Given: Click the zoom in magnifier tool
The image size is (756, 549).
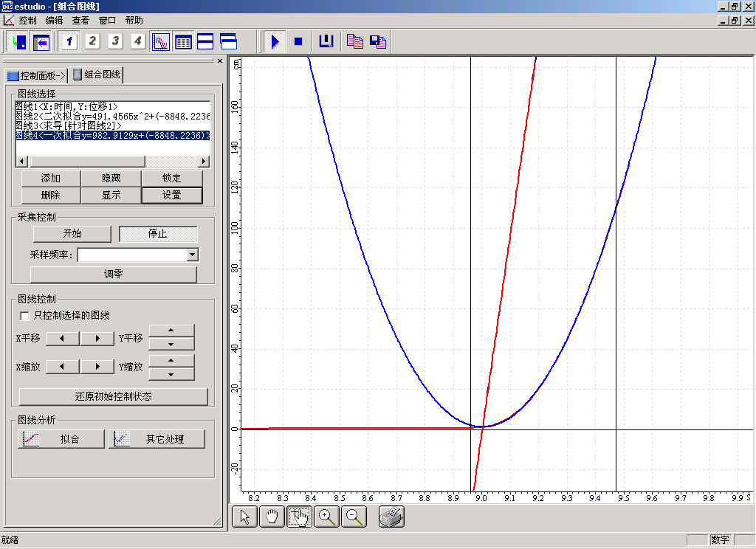Looking at the screenshot, I should click(326, 517).
